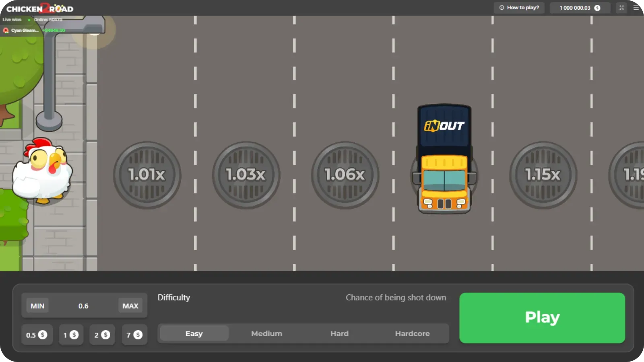
Task: Choose the 7 dollar quick bet
Action: pos(134,335)
